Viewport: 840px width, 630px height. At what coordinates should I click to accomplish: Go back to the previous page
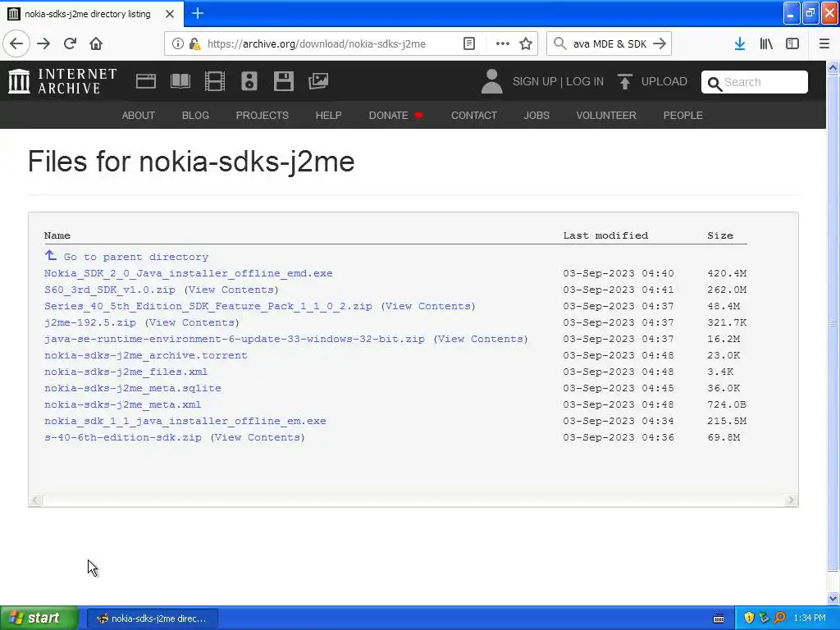pyautogui.click(x=16, y=44)
